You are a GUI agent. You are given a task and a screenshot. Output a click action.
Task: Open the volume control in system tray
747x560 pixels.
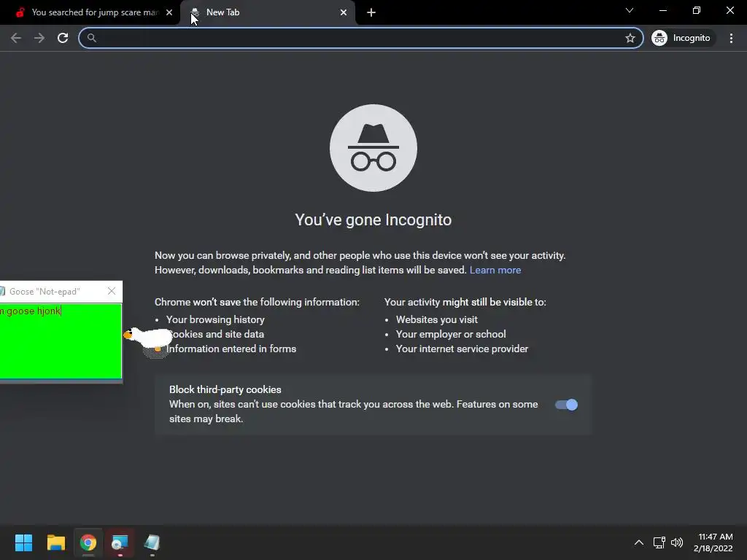(x=677, y=542)
